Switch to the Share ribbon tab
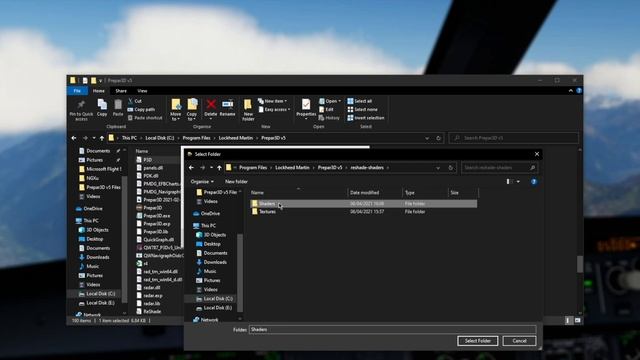Viewport: 640px width, 360px height. pyautogui.click(x=121, y=91)
